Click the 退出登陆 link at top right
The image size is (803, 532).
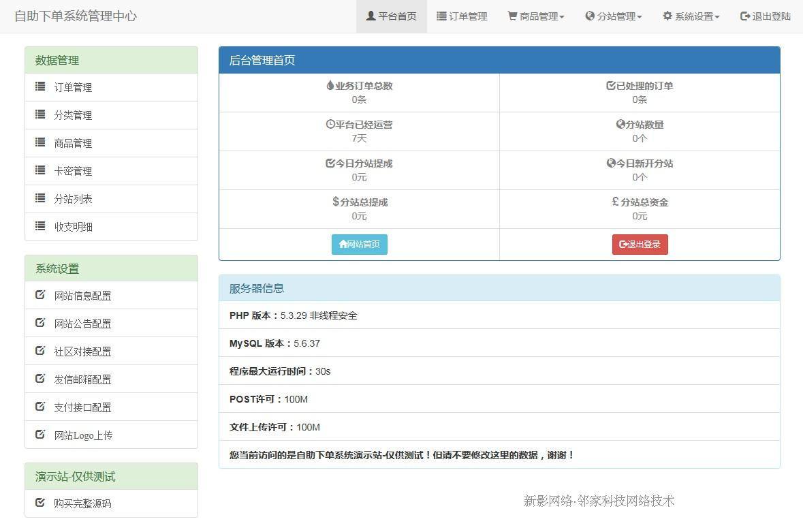coord(766,16)
